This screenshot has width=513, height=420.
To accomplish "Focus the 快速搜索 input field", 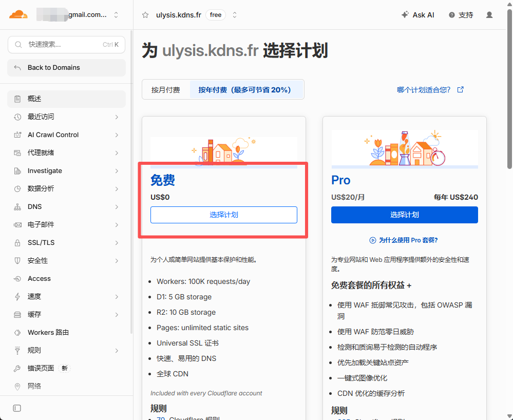I will pos(66,45).
